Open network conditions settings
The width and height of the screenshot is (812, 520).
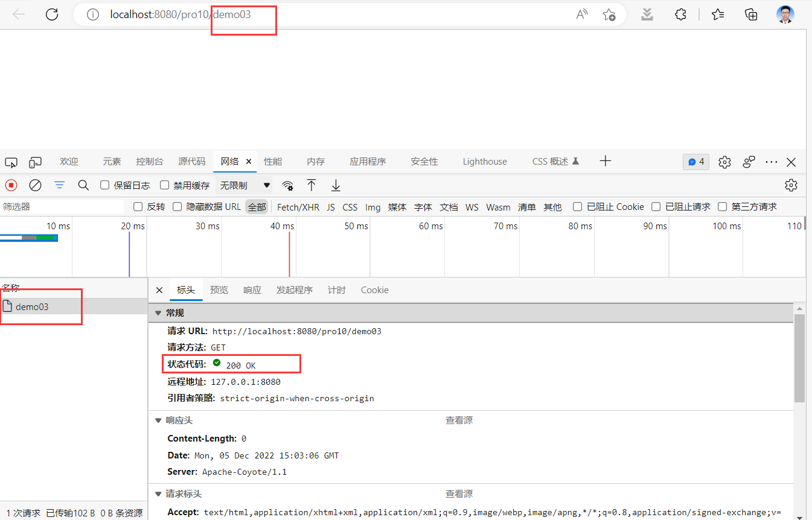(x=288, y=185)
